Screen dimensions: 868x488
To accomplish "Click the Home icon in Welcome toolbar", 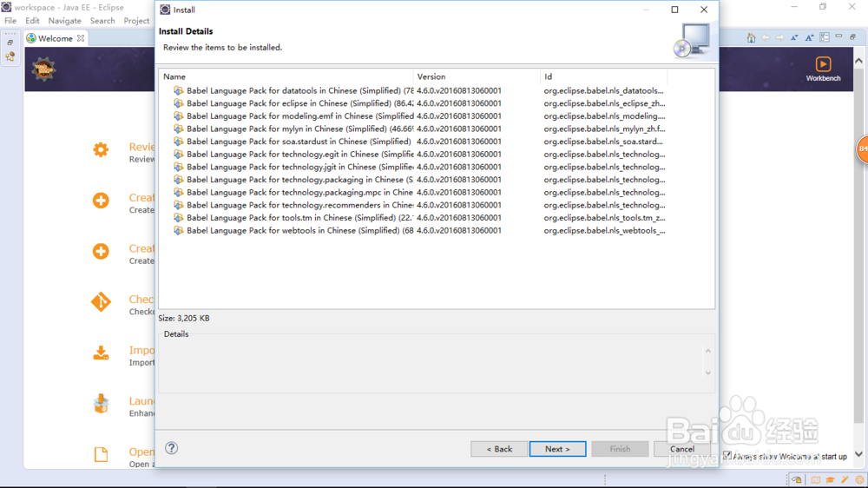I will (751, 37).
